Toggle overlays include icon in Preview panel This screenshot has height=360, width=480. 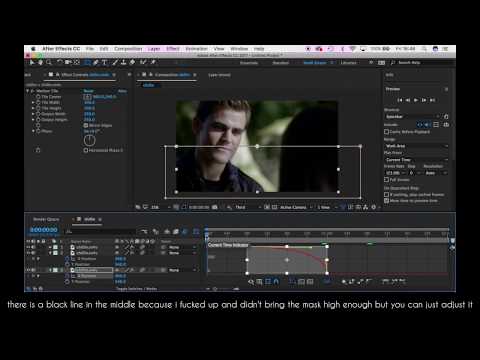coord(436,125)
